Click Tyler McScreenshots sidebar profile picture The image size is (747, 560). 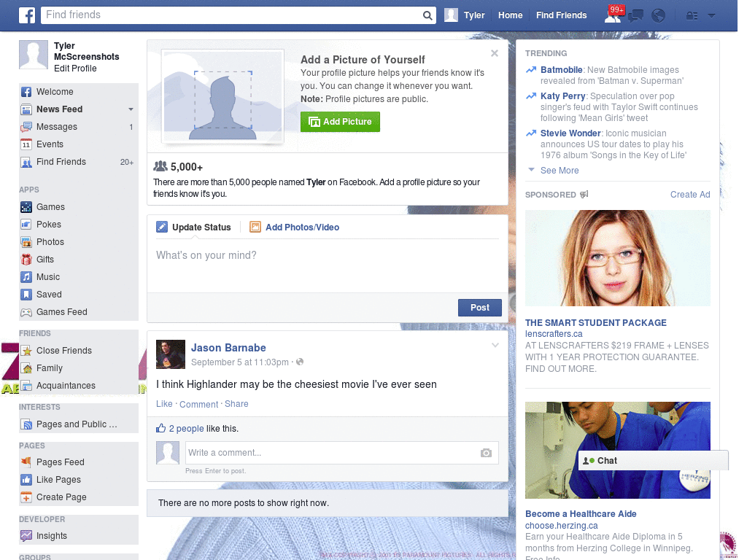point(34,55)
